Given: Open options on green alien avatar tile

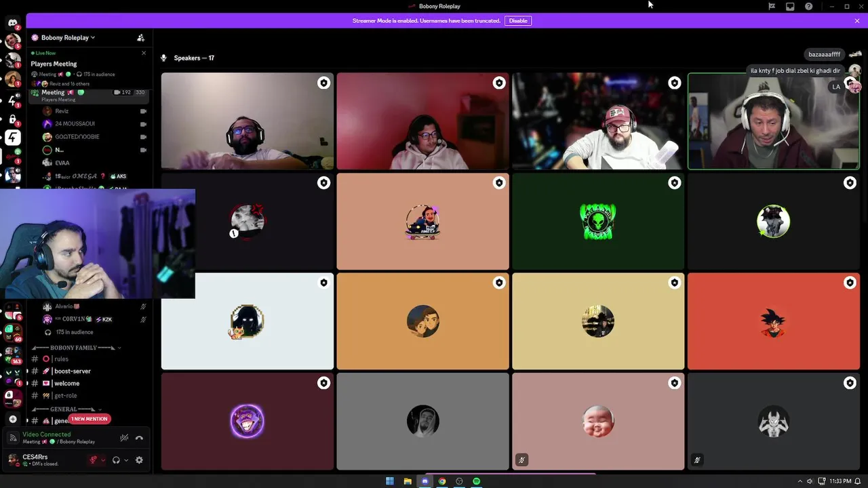Looking at the screenshot, I should pos(674,183).
